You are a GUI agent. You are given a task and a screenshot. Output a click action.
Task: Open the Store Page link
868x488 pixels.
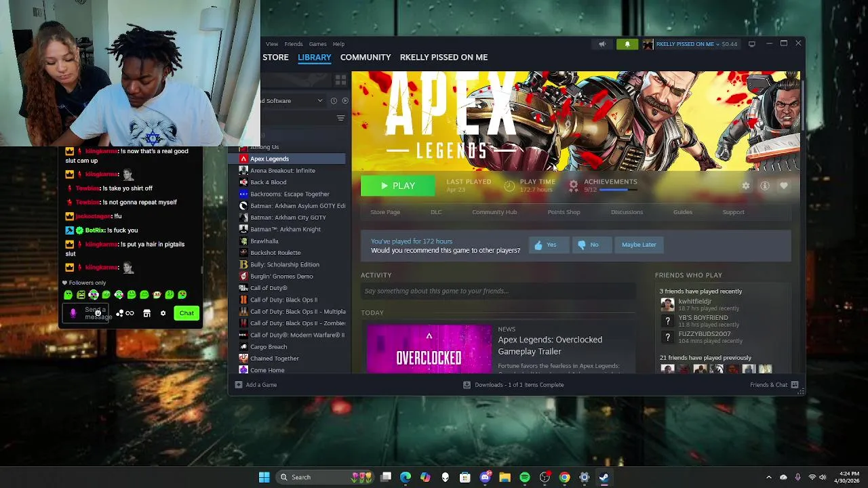385,212
